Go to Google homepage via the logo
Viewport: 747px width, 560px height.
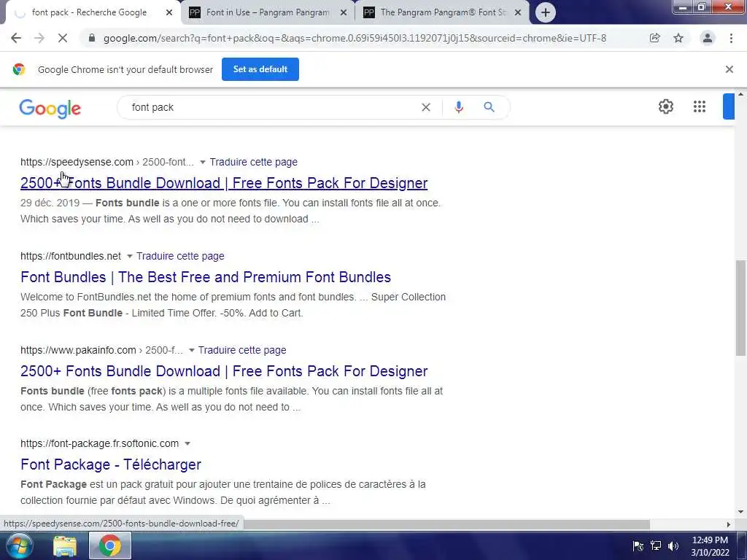click(50, 109)
